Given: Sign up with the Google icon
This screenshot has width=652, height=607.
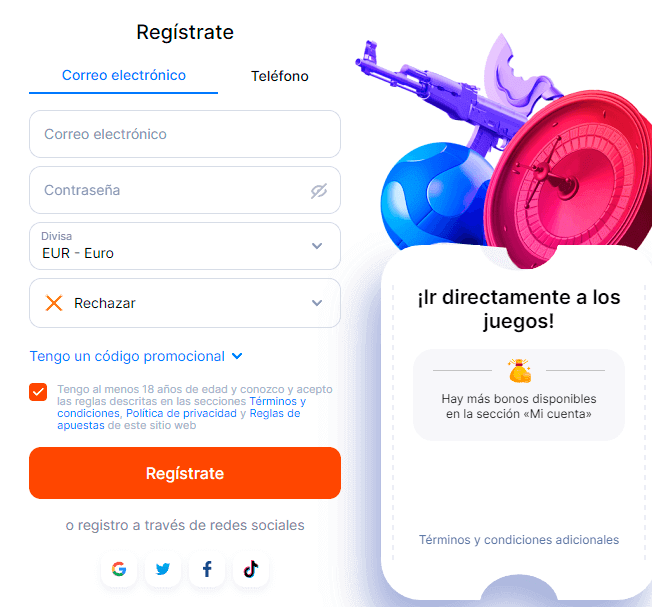Looking at the screenshot, I should (119, 569).
